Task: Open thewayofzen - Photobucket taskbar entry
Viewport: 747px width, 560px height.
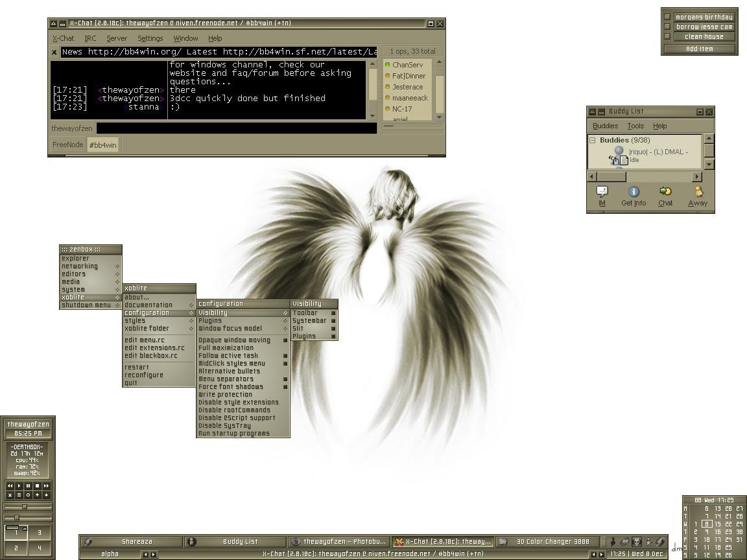Action: tap(339, 541)
